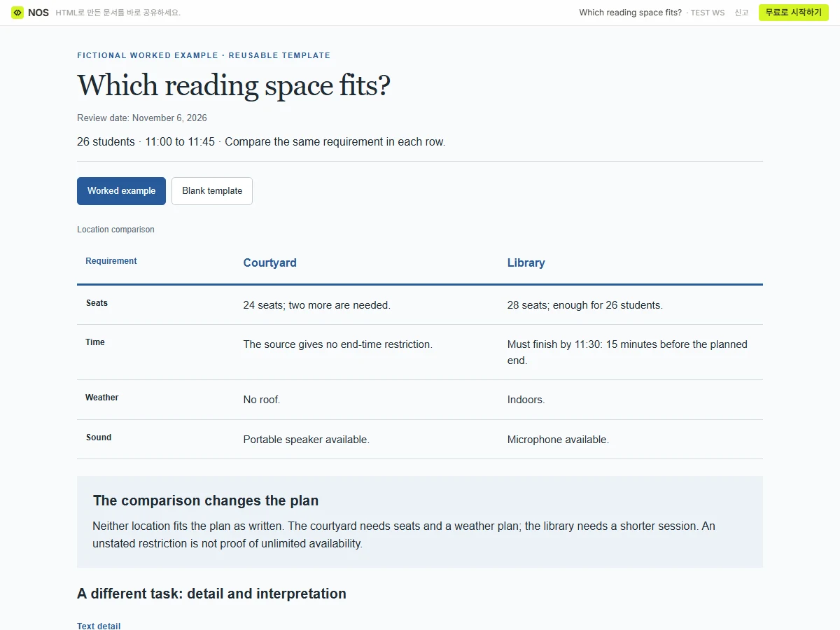Click the Weather row label
The height and width of the screenshot is (630, 840).
coord(102,398)
